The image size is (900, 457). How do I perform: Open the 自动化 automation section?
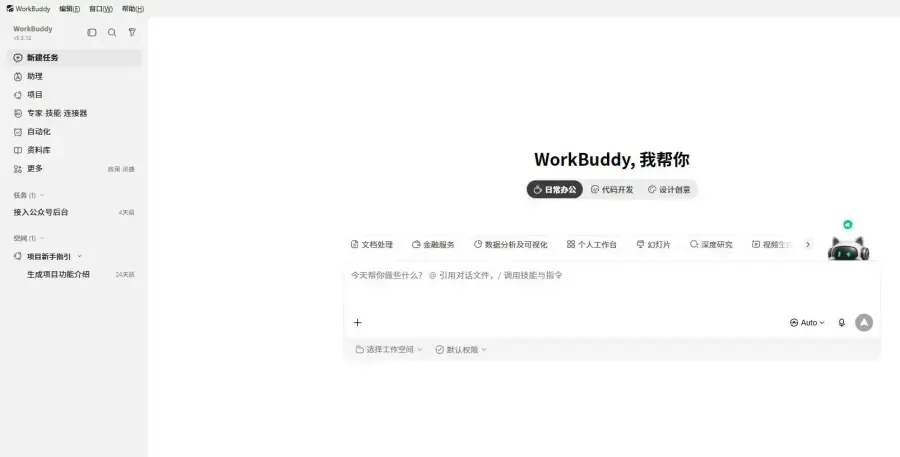(x=74, y=131)
